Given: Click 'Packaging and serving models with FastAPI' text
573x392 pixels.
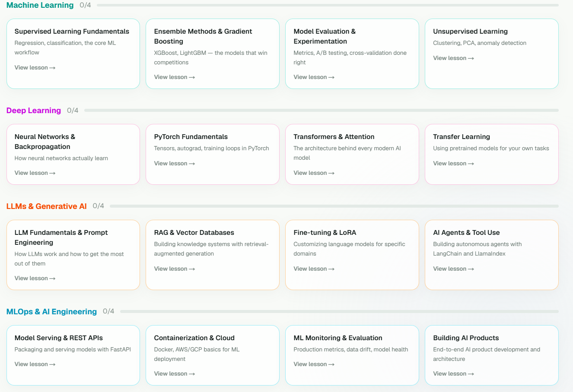Looking at the screenshot, I should [x=73, y=350].
